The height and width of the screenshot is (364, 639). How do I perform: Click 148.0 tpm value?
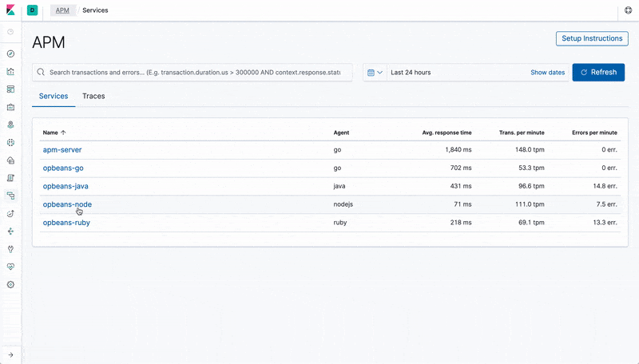tap(530, 150)
